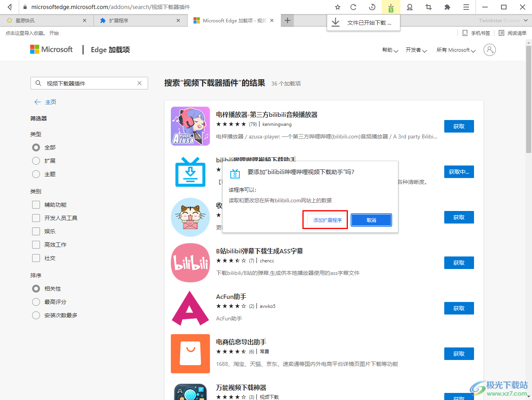Click the 获取中... button
This screenshot has height=400, width=532.
point(459,172)
